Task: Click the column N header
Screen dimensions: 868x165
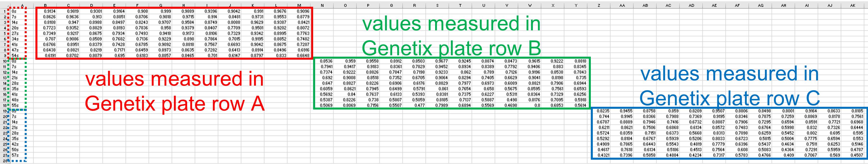Action: click(x=322, y=5)
